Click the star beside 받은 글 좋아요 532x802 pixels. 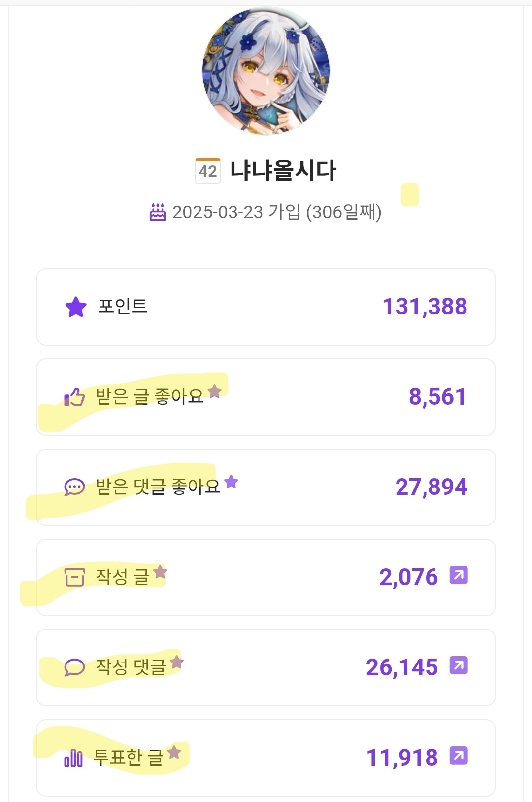(x=214, y=391)
